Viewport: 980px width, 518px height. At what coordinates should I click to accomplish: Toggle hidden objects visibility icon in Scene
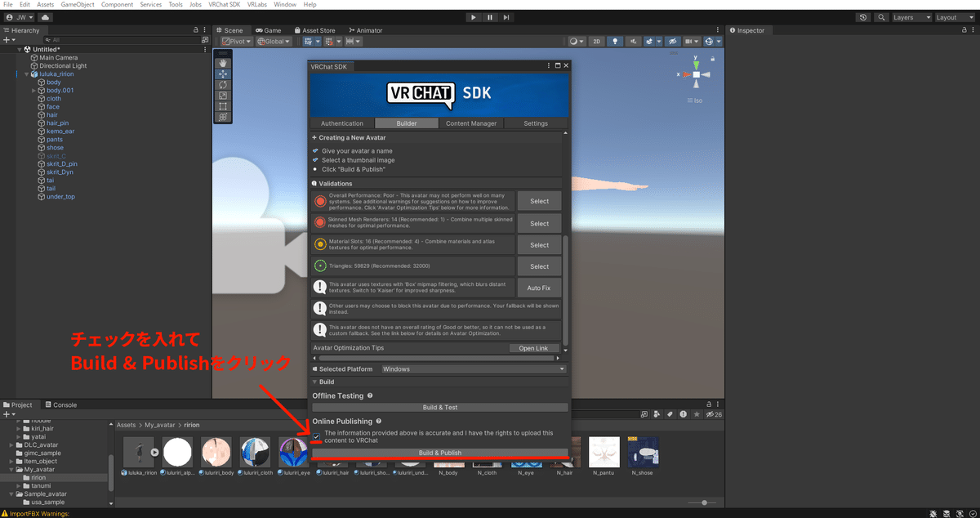pos(672,41)
